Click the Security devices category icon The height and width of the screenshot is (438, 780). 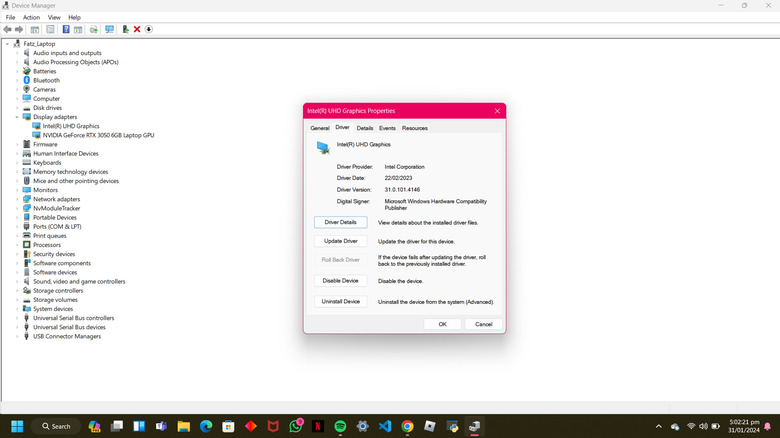(x=27, y=254)
